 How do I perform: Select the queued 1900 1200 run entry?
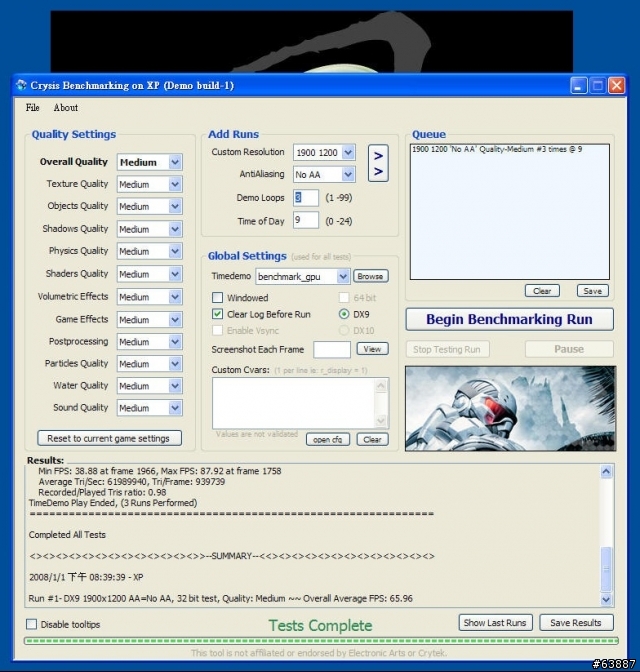click(x=497, y=149)
